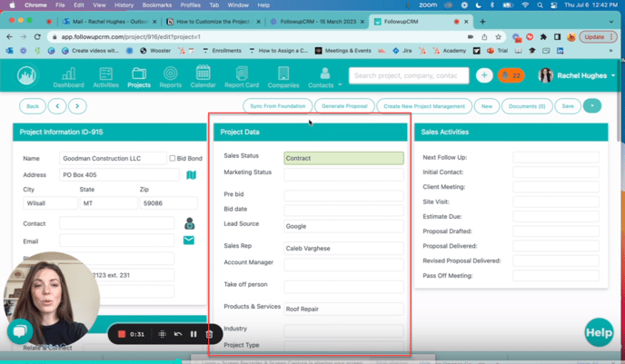
Task: Open the Dashboard navigation icon
Action: (68, 77)
